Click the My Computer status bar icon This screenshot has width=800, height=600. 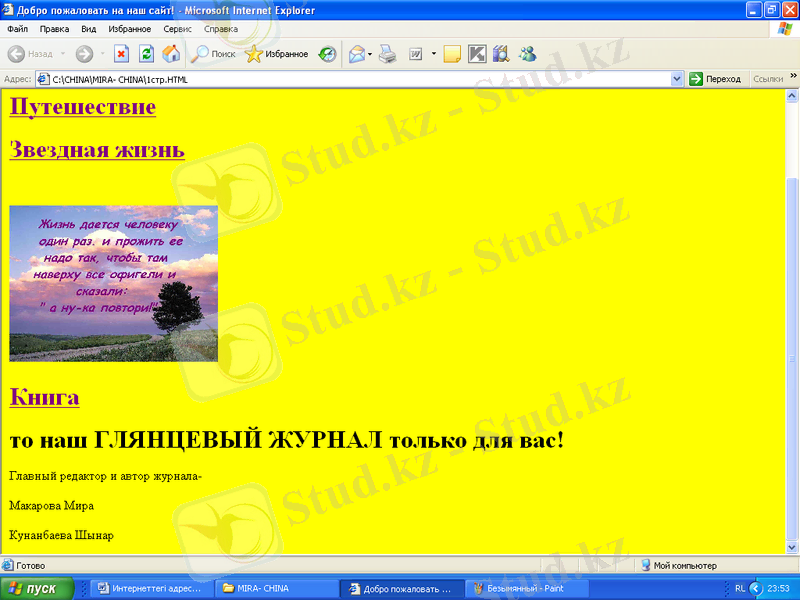[645, 565]
